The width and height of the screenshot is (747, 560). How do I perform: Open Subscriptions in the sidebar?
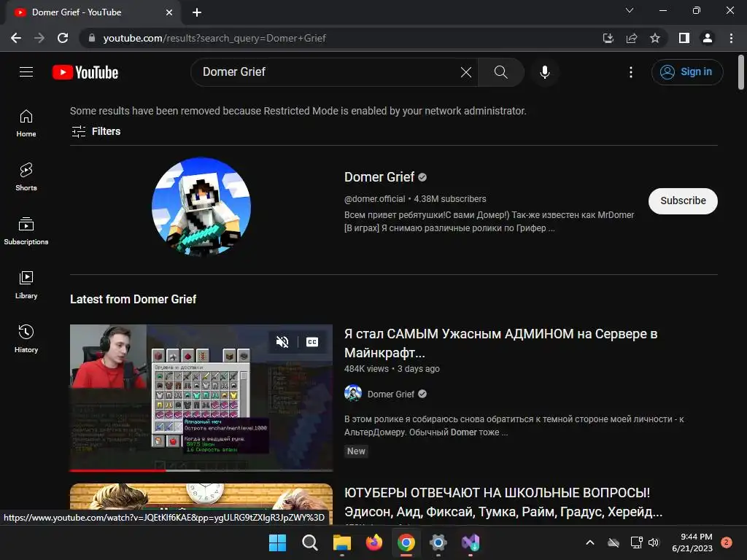point(26,231)
